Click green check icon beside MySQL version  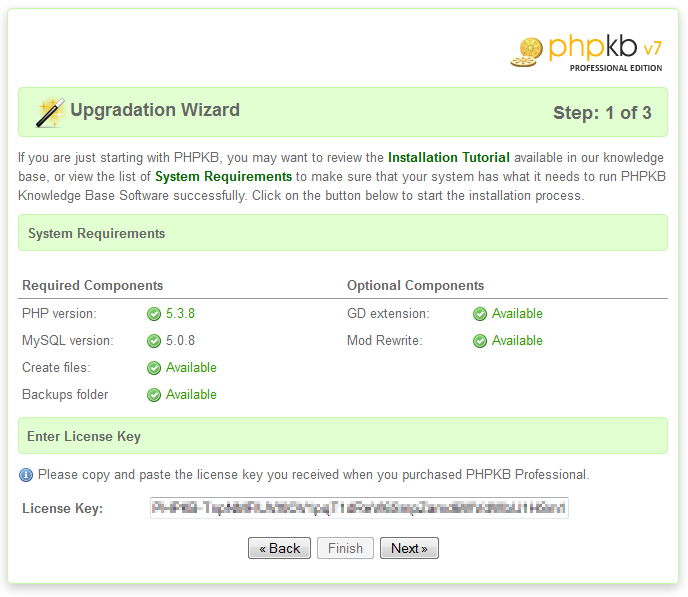(154, 341)
